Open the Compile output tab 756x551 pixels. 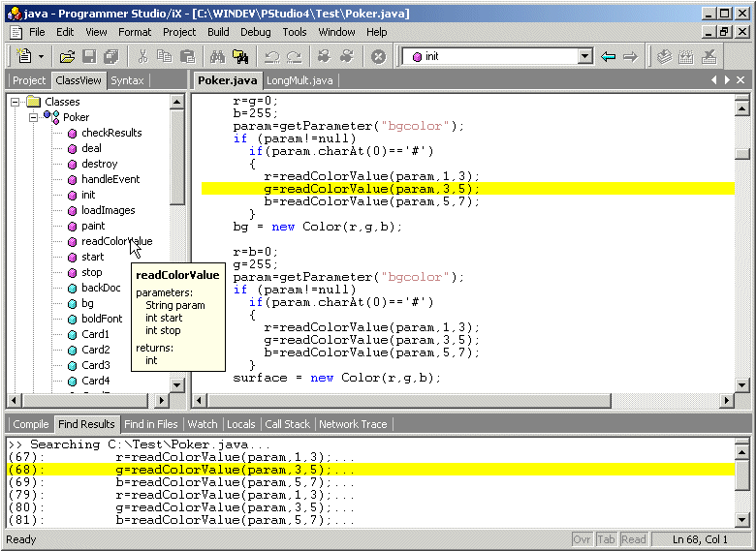coord(31,424)
